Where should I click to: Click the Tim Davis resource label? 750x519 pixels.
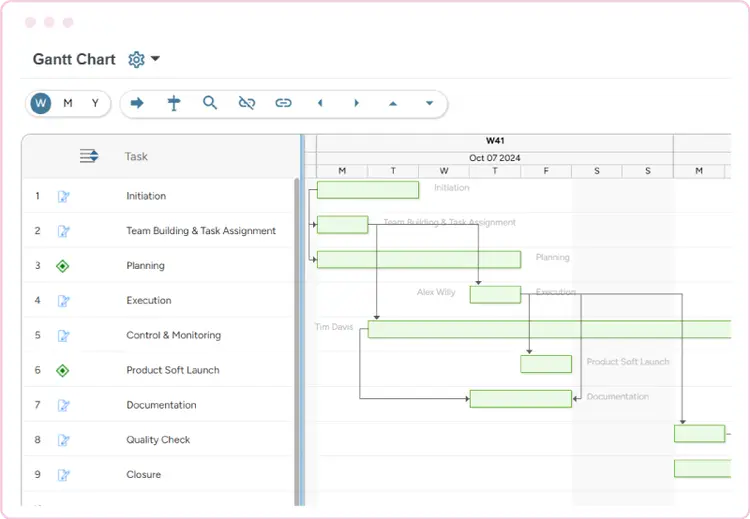tap(334, 327)
